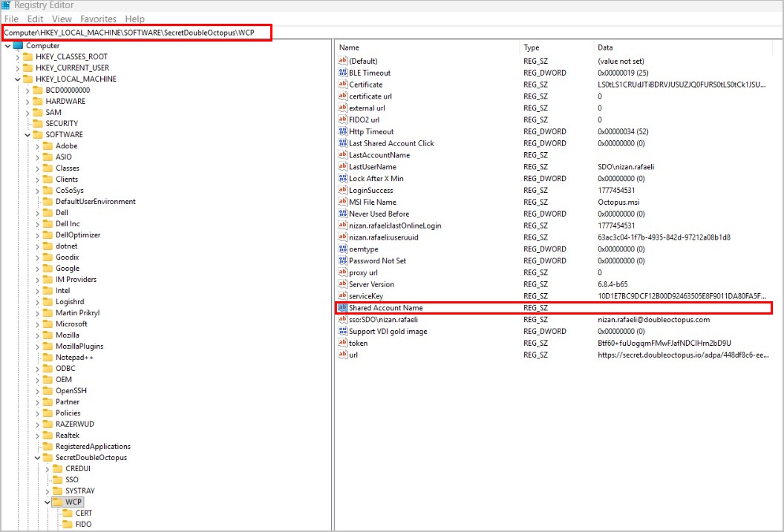Click the Lock After X Min icon
This screenshot has height=532, width=784.
tap(342, 178)
